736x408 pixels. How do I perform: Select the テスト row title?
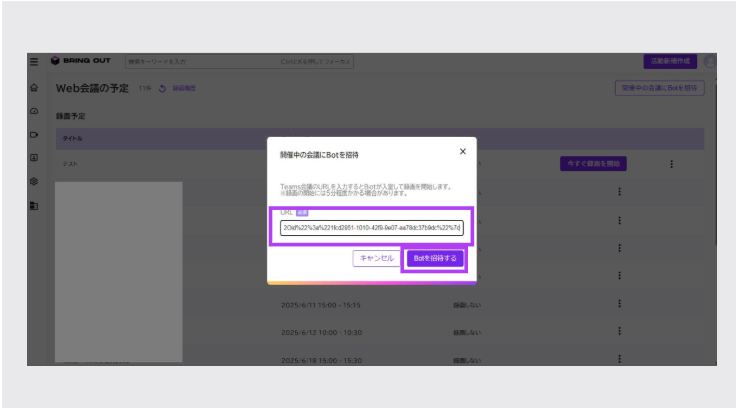click(x=70, y=164)
